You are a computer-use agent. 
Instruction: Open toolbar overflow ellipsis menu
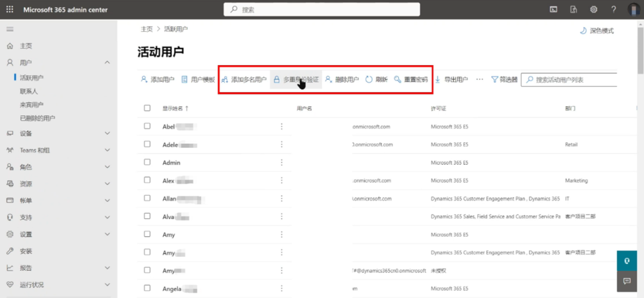[479, 79]
